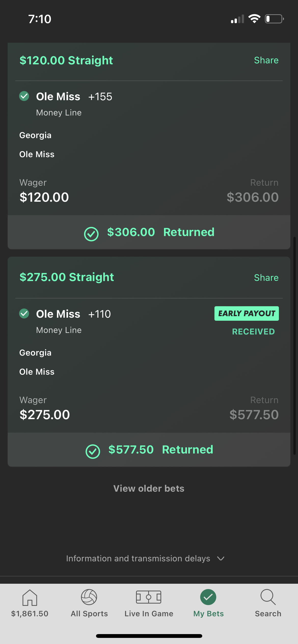The height and width of the screenshot is (644, 298).
Task: Share the $275.00 Straight bet
Action: 266,277
